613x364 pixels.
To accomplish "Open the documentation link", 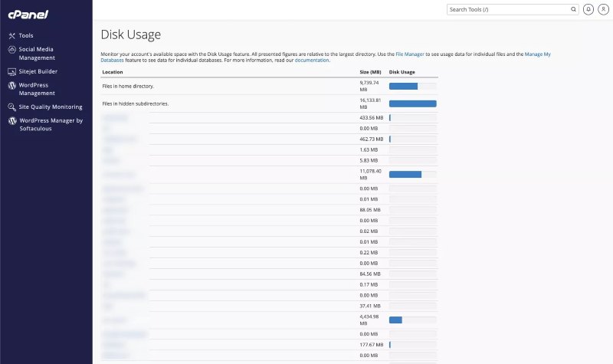I will point(312,61).
